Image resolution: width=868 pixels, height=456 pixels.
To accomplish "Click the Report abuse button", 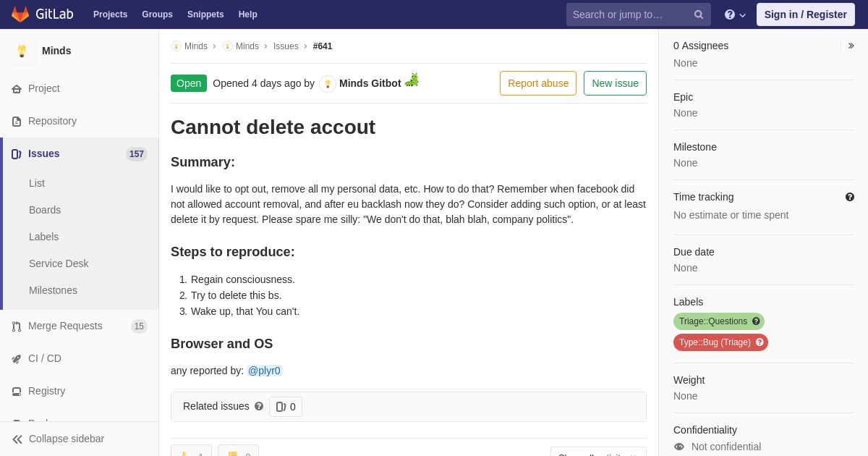I will click(538, 83).
